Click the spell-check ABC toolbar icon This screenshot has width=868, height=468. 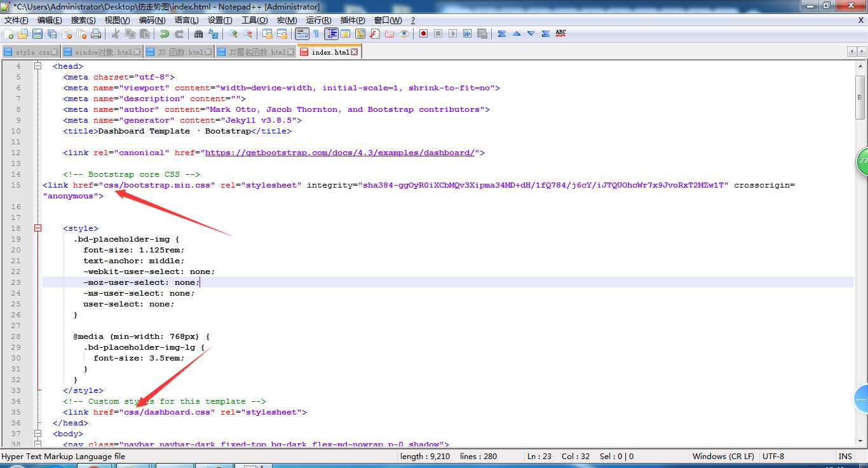point(560,34)
